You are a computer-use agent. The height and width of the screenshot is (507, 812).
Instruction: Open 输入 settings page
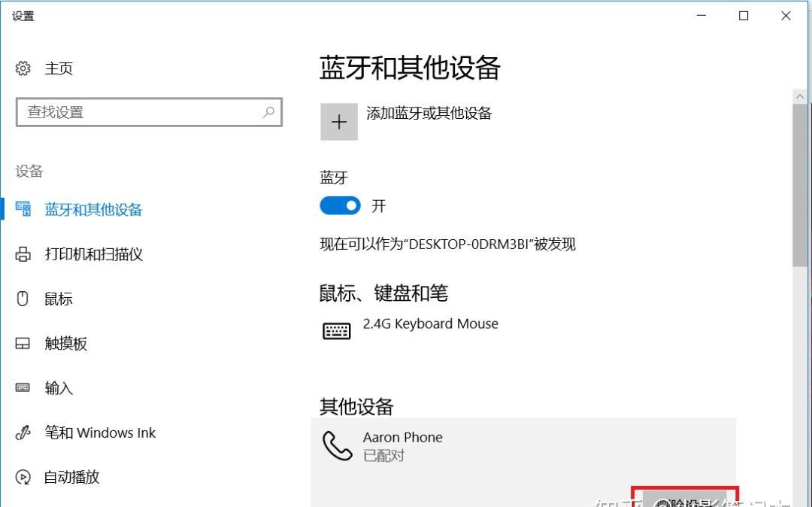[x=59, y=388]
